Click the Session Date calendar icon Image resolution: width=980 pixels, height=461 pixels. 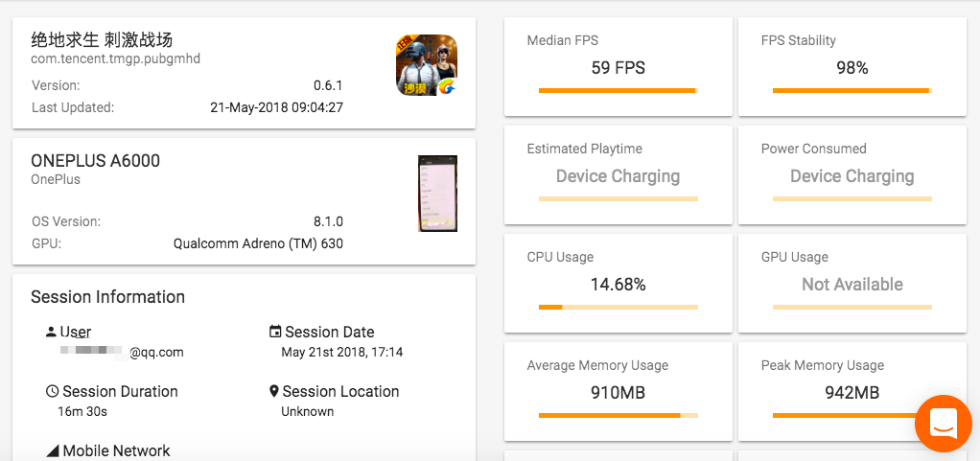[275, 332]
